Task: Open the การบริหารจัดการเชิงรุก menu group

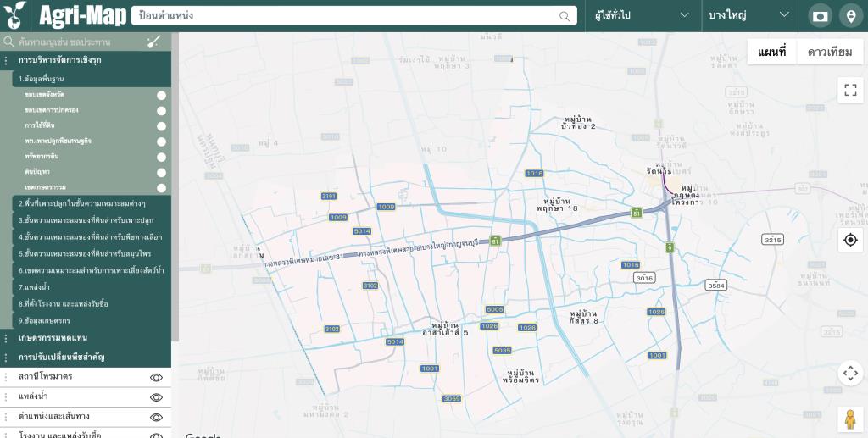Action: click(86, 60)
